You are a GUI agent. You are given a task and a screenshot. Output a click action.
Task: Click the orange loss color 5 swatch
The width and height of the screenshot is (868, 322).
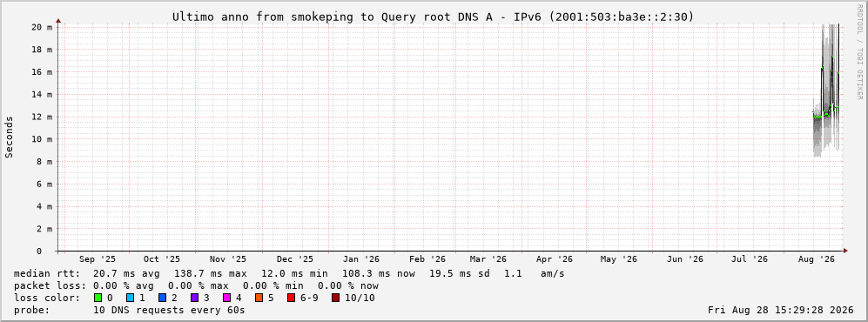259,299
